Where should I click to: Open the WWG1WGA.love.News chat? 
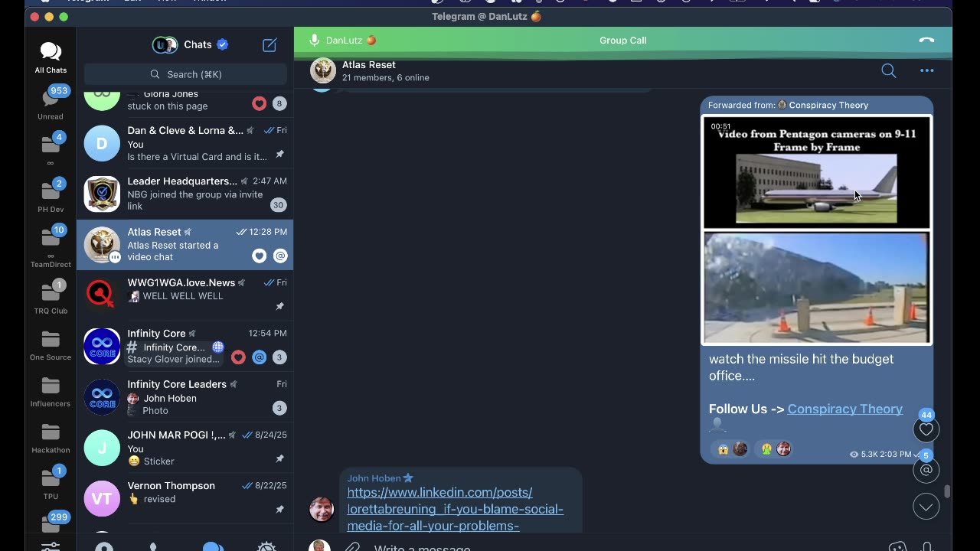click(185, 295)
